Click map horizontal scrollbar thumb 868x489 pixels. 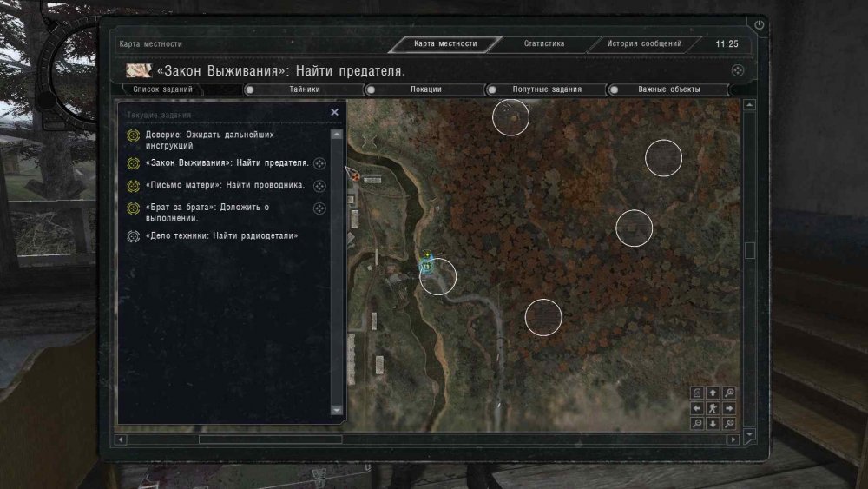pos(270,439)
